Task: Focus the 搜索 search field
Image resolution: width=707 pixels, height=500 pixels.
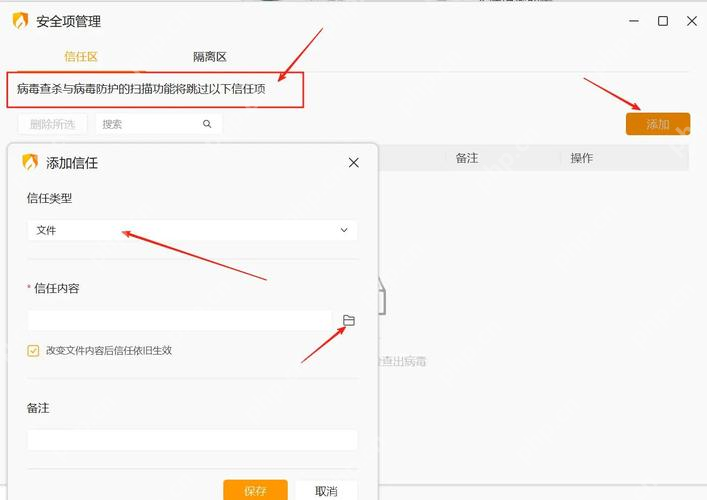Action: [159, 124]
